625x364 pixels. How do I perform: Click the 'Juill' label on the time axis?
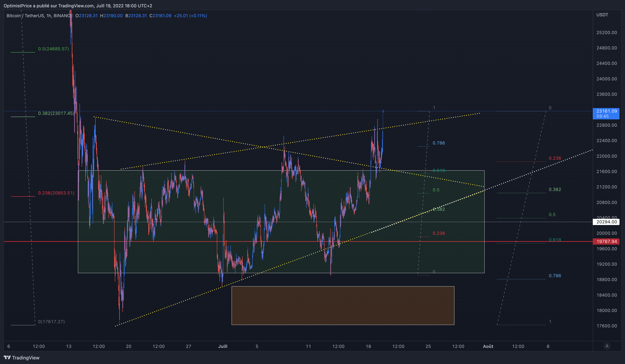click(223, 346)
